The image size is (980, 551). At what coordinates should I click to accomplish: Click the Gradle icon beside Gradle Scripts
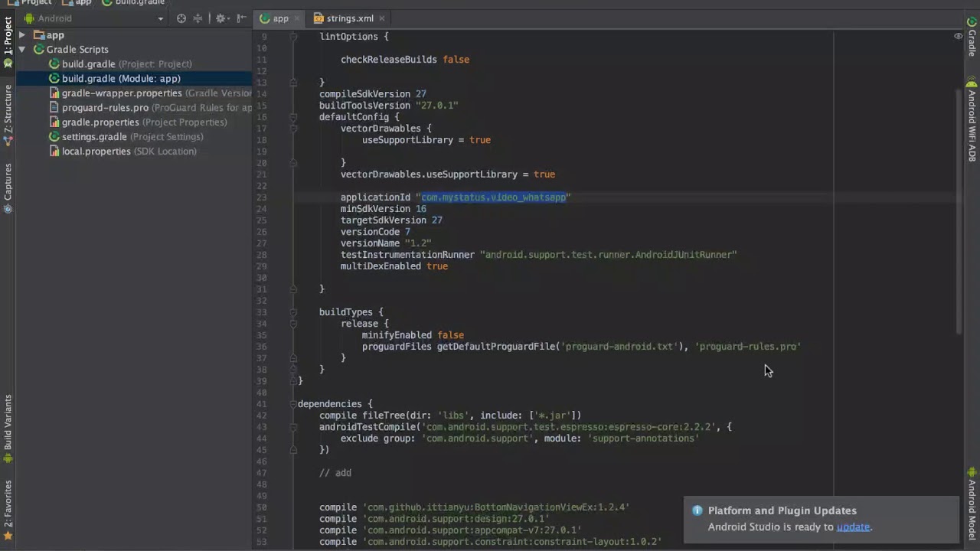[38, 50]
